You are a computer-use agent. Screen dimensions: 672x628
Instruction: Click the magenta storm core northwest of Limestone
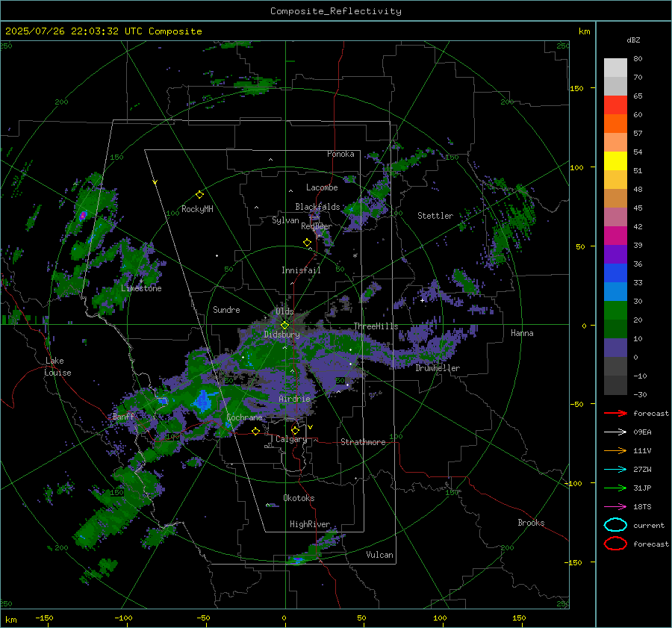[x=83, y=215]
